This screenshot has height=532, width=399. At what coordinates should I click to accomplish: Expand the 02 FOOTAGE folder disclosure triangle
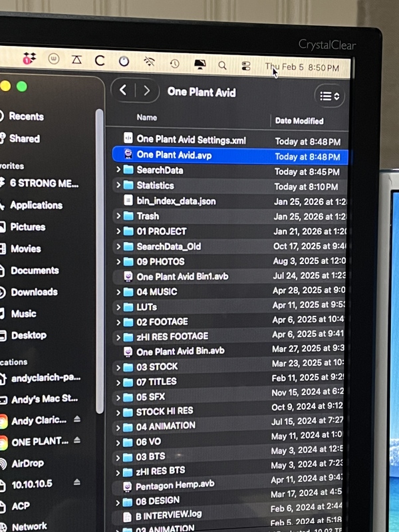coord(118,322)
